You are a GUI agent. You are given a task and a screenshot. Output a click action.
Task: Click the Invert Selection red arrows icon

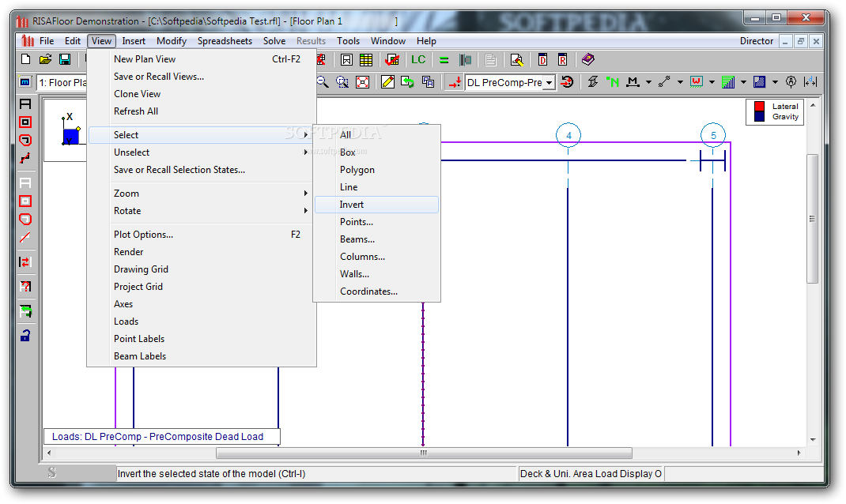[x=25, y=262]
